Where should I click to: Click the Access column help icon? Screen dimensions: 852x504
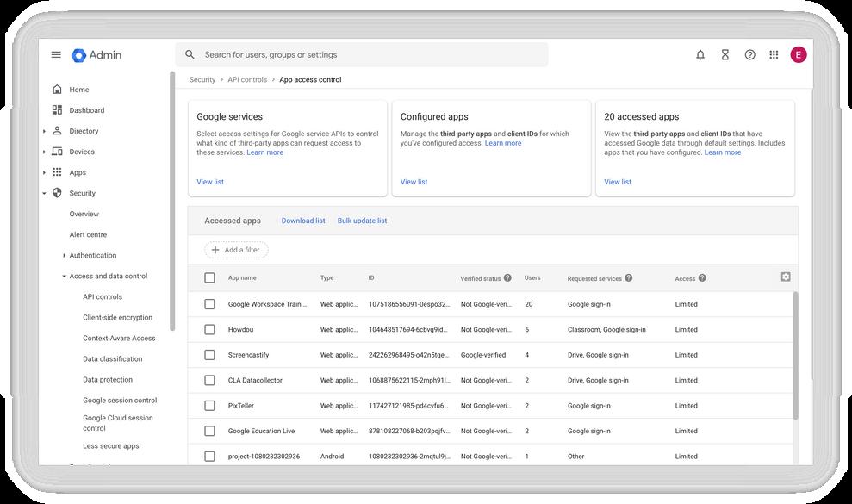point(702,277)
